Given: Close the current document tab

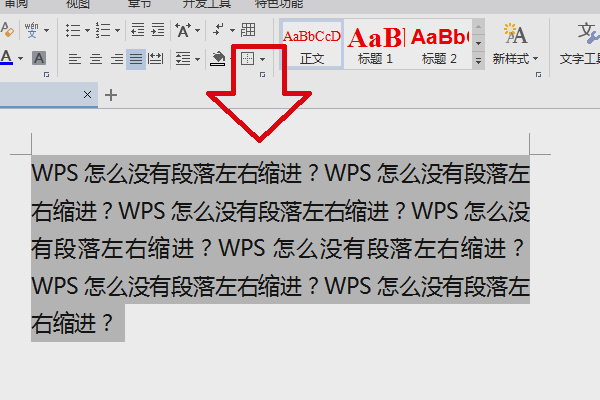Looking at the screenshot, I should 87,95.
